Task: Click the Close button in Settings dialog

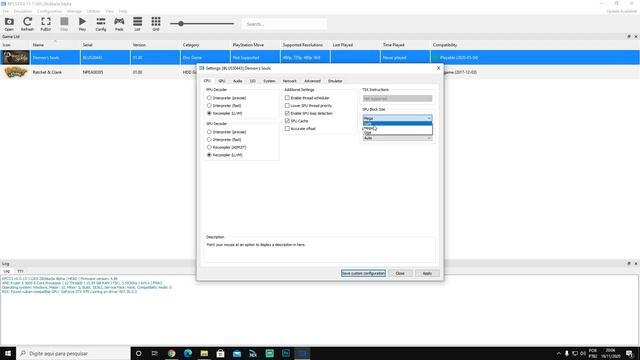Action: (x=400, y=273)
